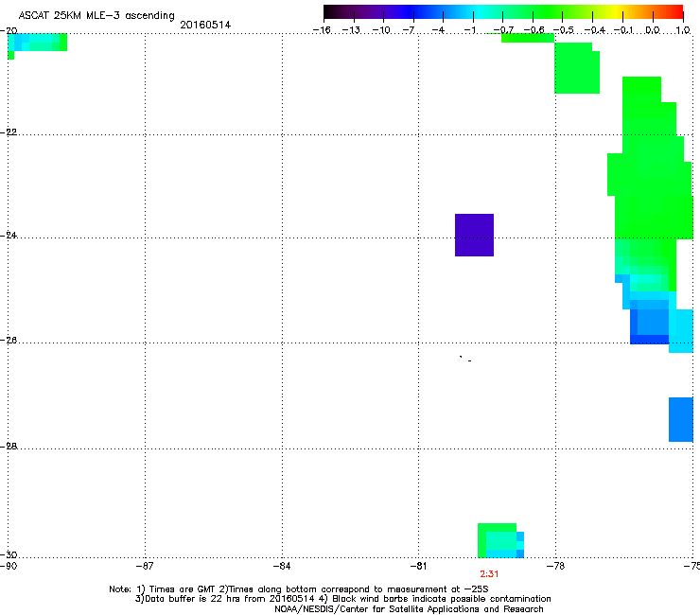
Task: Click the -0.6 color scale label
Action: point(534,30)
